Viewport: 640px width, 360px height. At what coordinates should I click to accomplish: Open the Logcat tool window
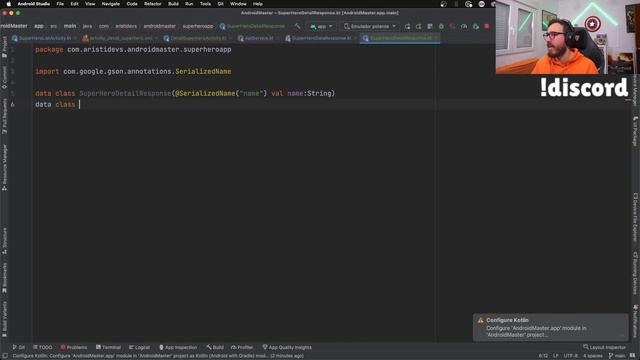click(140, 347)
